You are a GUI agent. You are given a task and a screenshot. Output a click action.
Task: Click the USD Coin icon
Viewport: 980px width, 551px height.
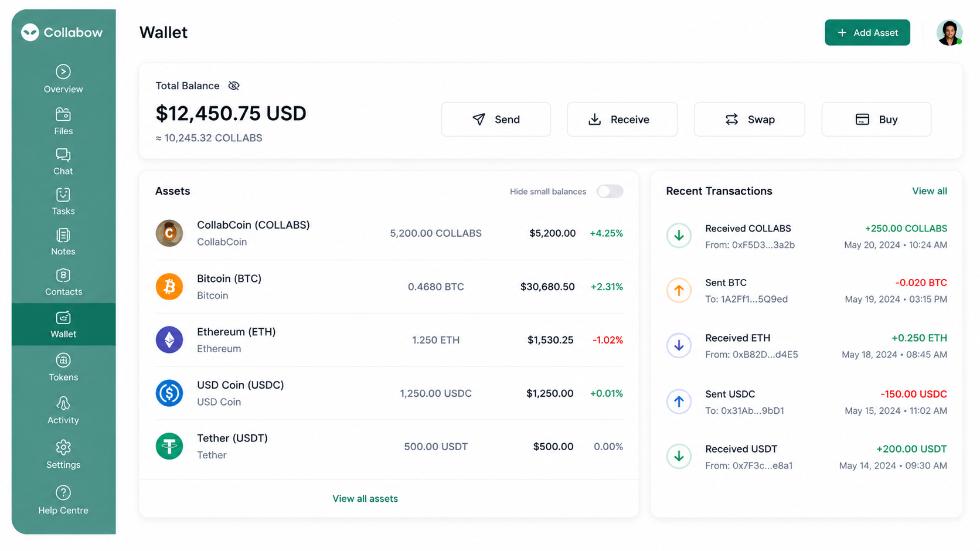coord(169,393)
